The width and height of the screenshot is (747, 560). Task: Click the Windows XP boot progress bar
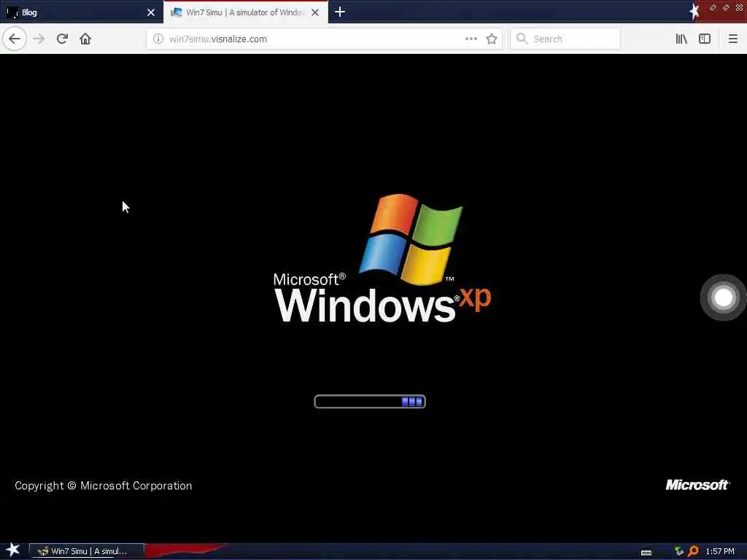[370, 402]
